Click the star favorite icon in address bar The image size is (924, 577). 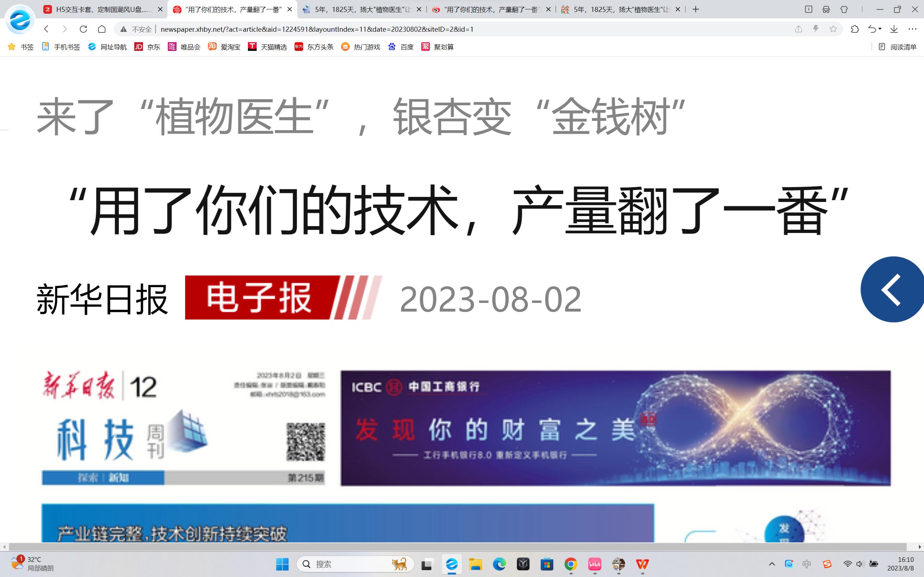point(833,29)
